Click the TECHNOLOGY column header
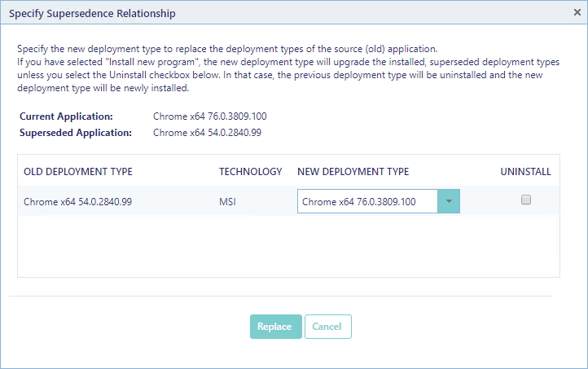The height and width of the screenshot is (369, 588). (250, 172)
